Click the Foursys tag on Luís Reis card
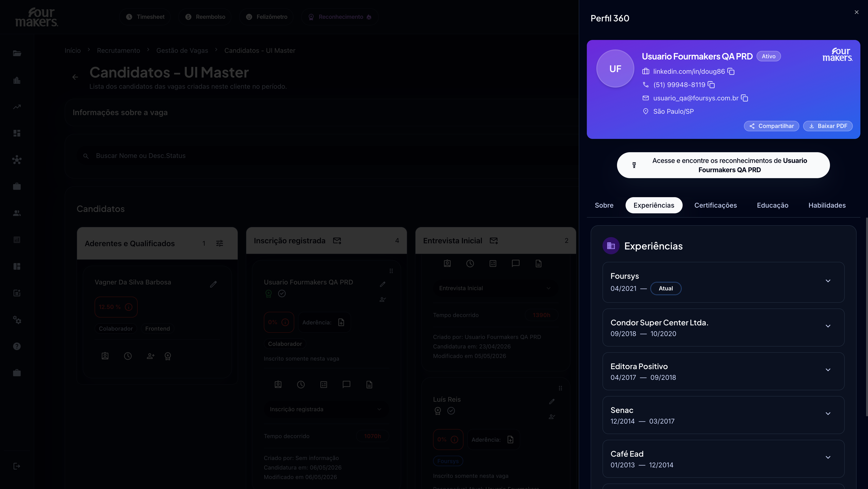Screen dimensions: 868x489 (448, 461)
